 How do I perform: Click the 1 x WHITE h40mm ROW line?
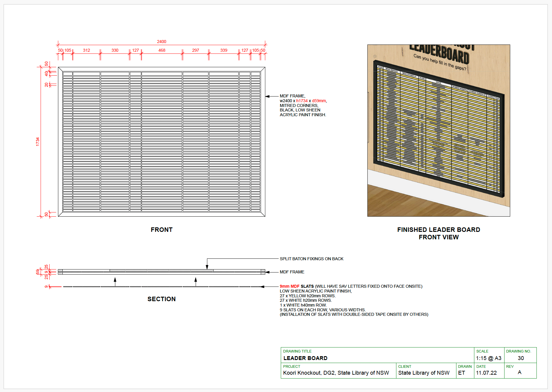click(303, 305)
